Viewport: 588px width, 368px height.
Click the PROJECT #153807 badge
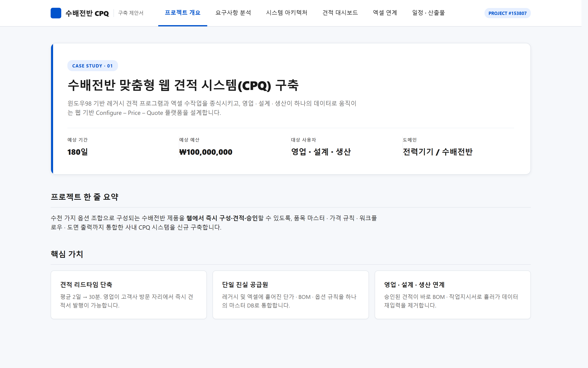point(507,13)
